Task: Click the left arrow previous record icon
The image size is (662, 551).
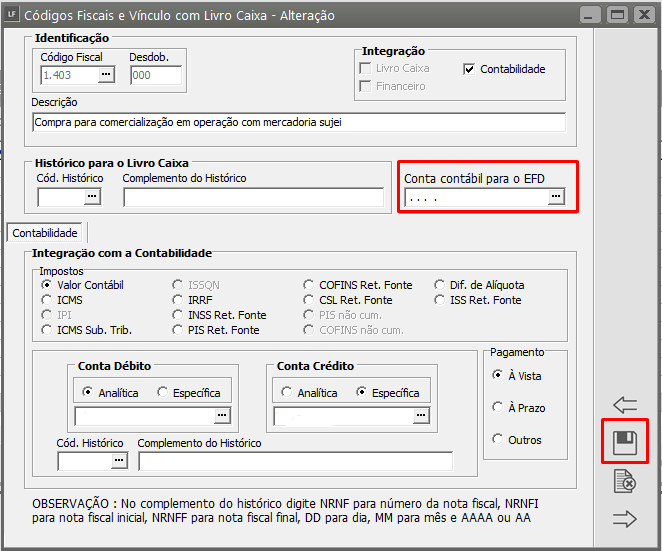Action: [x=624, y=405]
